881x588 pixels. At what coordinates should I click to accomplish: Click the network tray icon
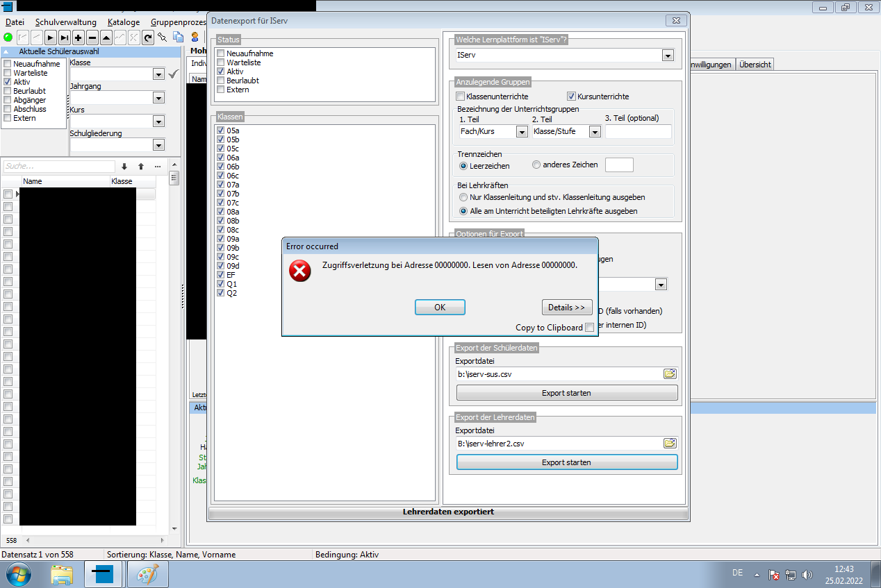(x=791, y=575)
